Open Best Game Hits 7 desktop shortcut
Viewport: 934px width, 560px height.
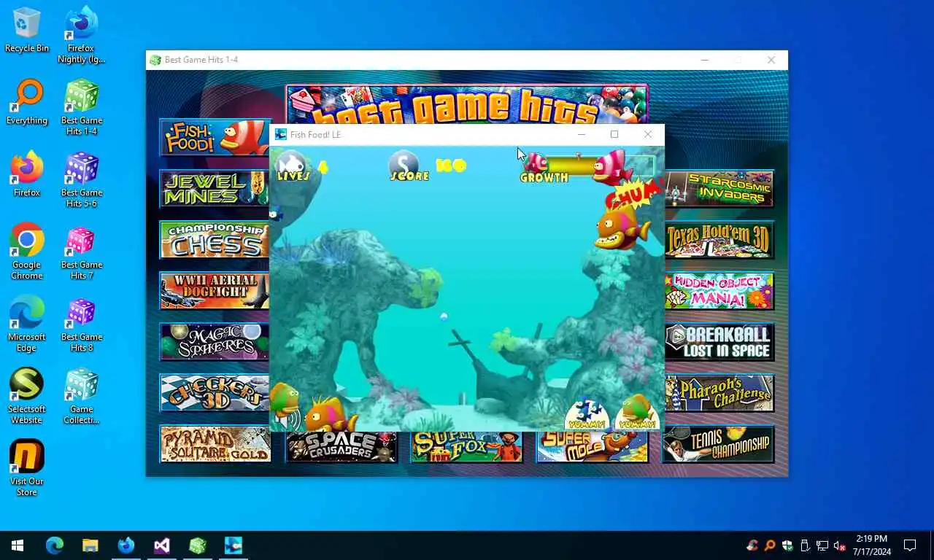click(82, 252)
